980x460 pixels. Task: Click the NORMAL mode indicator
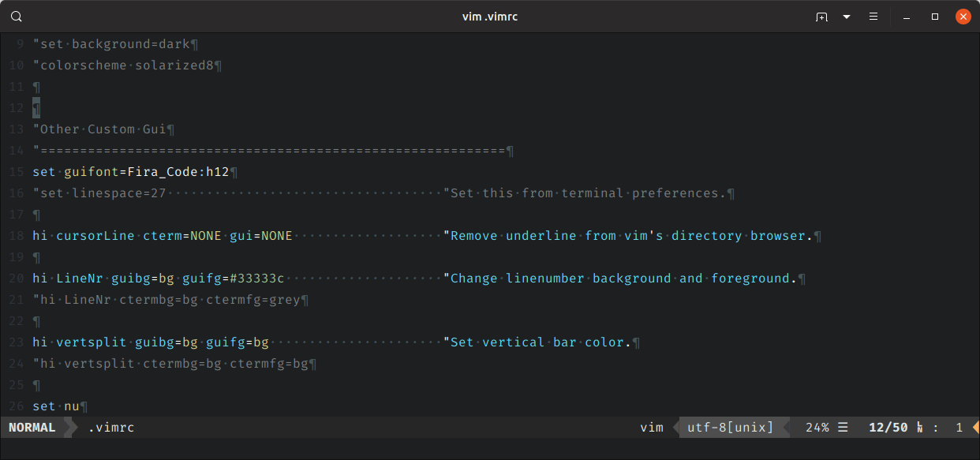[32, 428]
